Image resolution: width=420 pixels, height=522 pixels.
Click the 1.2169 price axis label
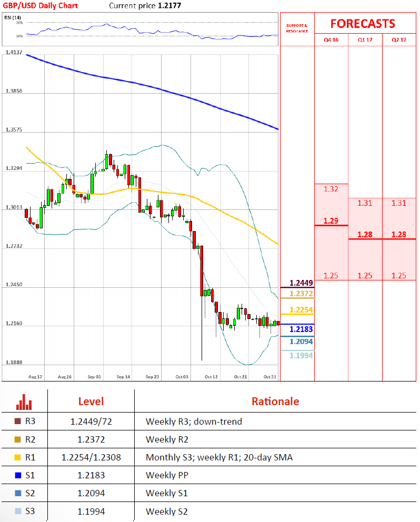pos(14,324)
